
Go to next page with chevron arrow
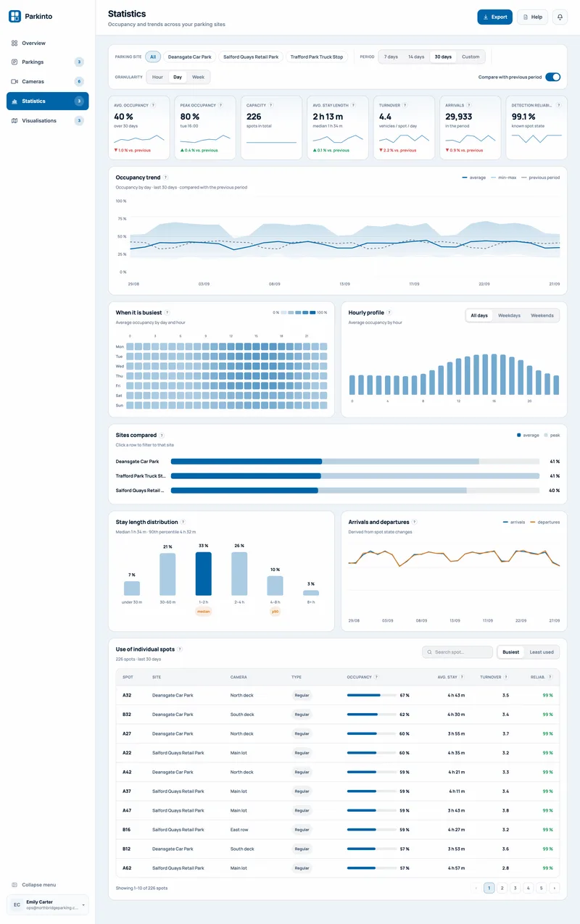click(555, 888)
